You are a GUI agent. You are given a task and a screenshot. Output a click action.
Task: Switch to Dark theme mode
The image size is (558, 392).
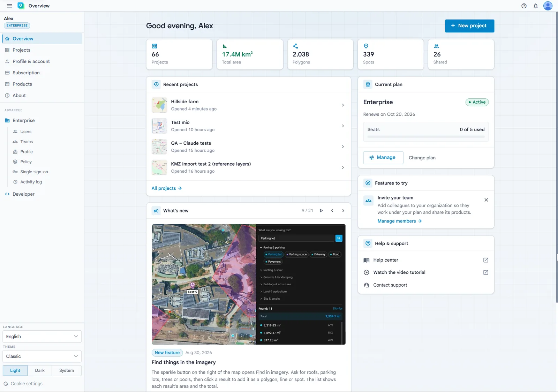pos(40,370)
